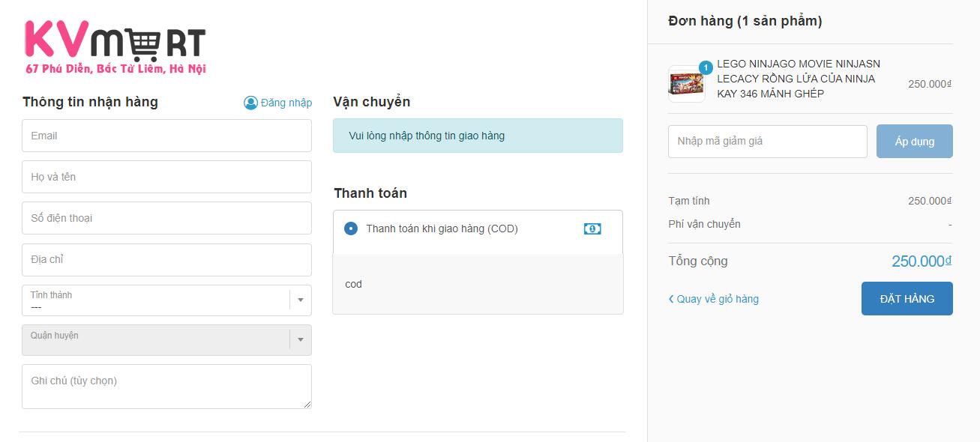Click the Địa chỉ address field
This screenshot has height=442, width=980.
166,259
